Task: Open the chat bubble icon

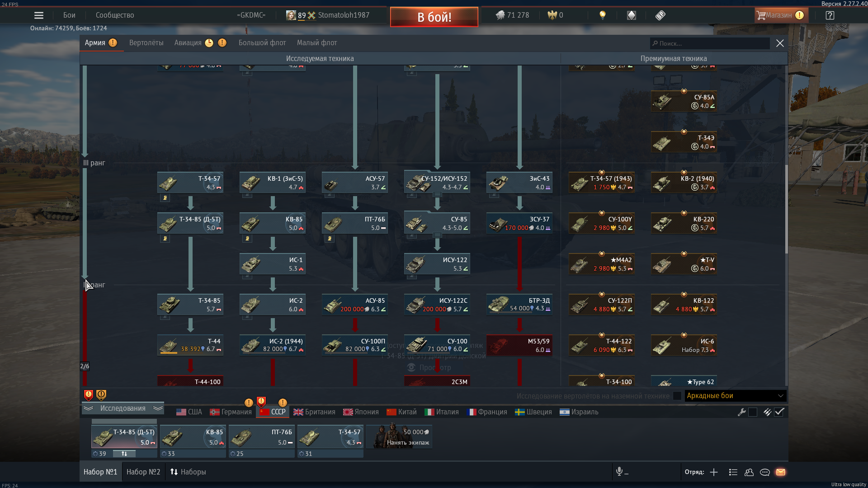Action: [x=765, y=472]
